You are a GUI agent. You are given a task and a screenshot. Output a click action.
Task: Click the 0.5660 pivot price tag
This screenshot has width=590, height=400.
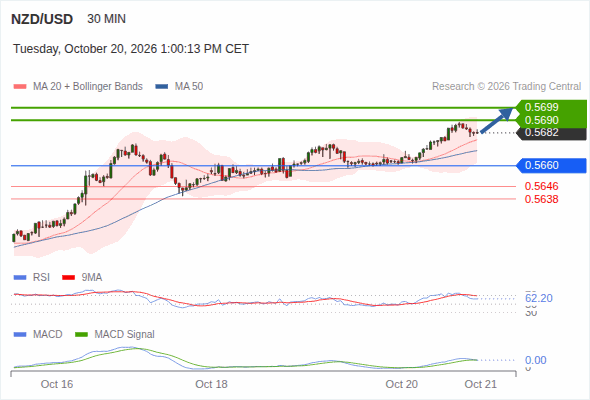click(551, 166)
